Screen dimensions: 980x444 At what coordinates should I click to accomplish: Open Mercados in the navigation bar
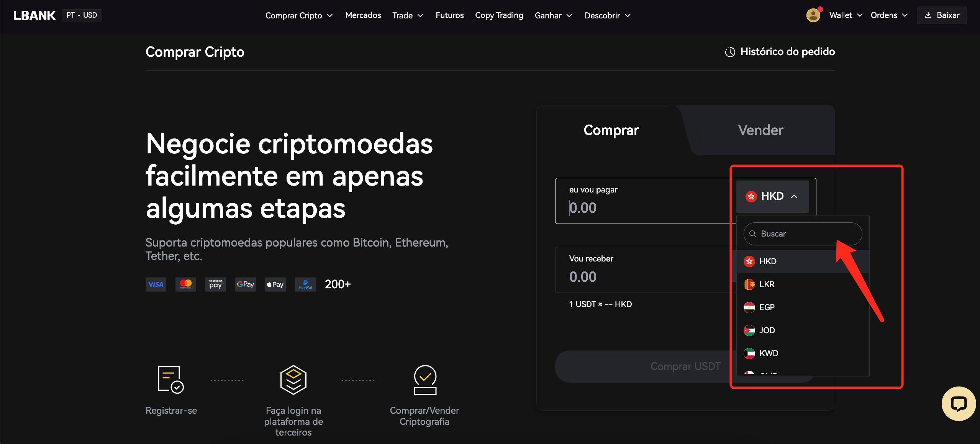[x=363, y=15]
